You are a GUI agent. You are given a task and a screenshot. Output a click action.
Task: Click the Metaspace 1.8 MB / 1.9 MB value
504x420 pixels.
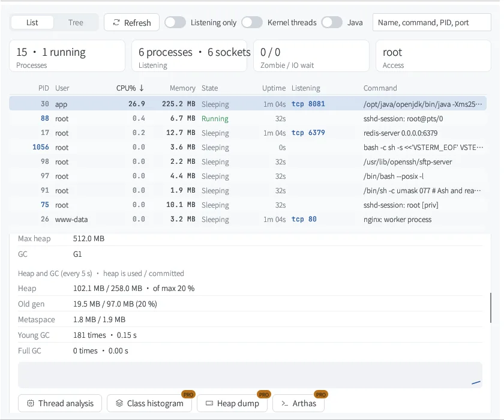click(x=100, y=319)
